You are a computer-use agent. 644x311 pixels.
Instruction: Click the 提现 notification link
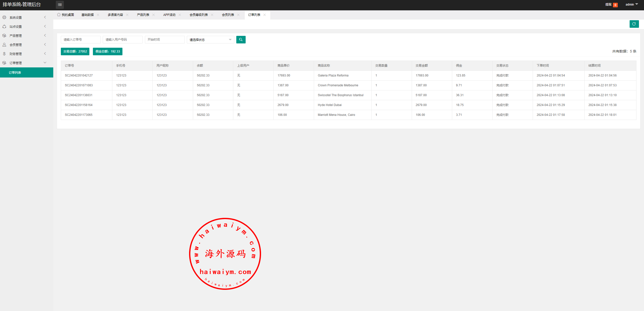(x=608, y=5)
